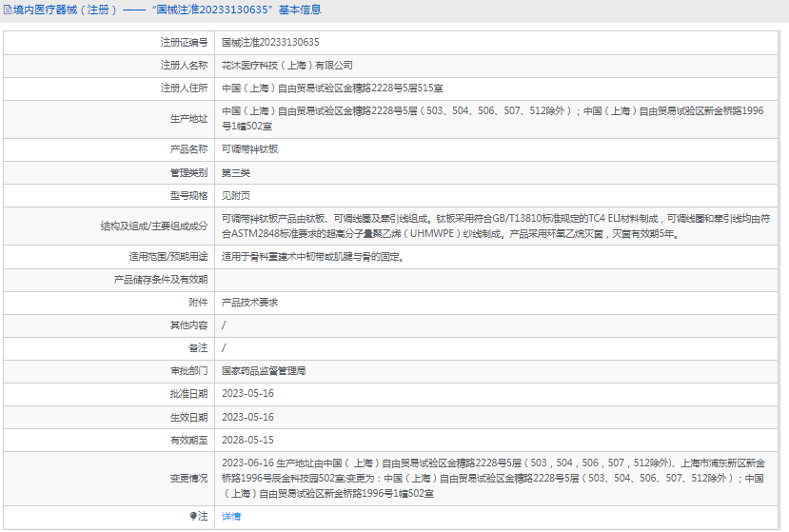Select registrant name 花沐医疗科技（上海）有限公司
Screen dimensions: 789x532
click(286, 66)
